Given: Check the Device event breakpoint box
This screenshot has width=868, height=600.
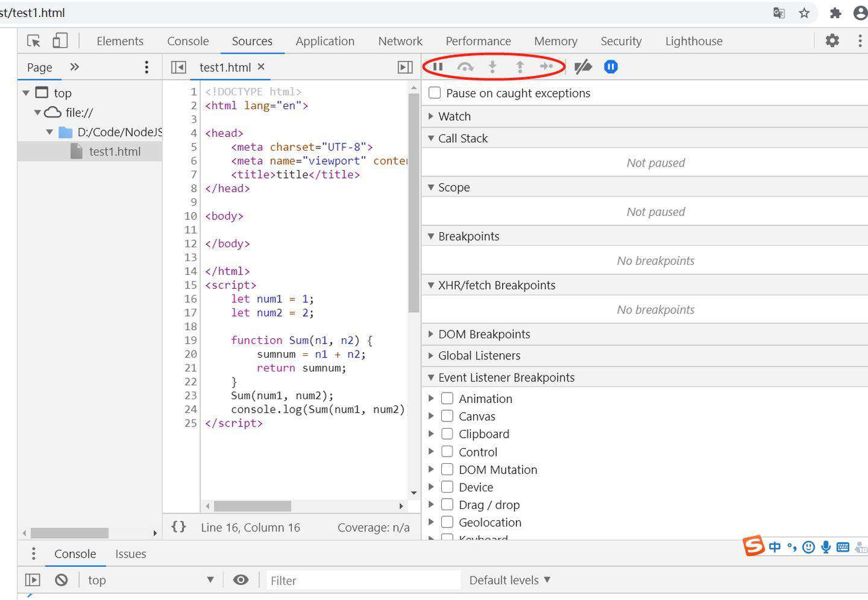Looking at the screenshot, I should click(447, 487).
